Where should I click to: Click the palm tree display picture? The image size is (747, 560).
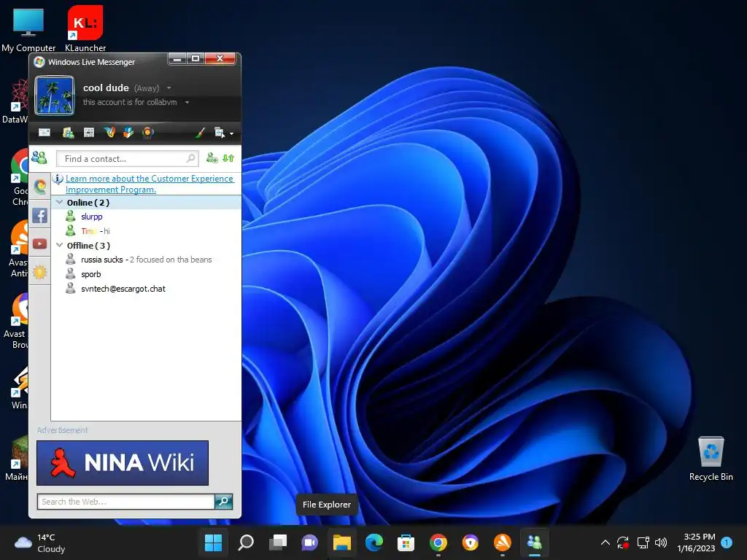click(55, 96)
